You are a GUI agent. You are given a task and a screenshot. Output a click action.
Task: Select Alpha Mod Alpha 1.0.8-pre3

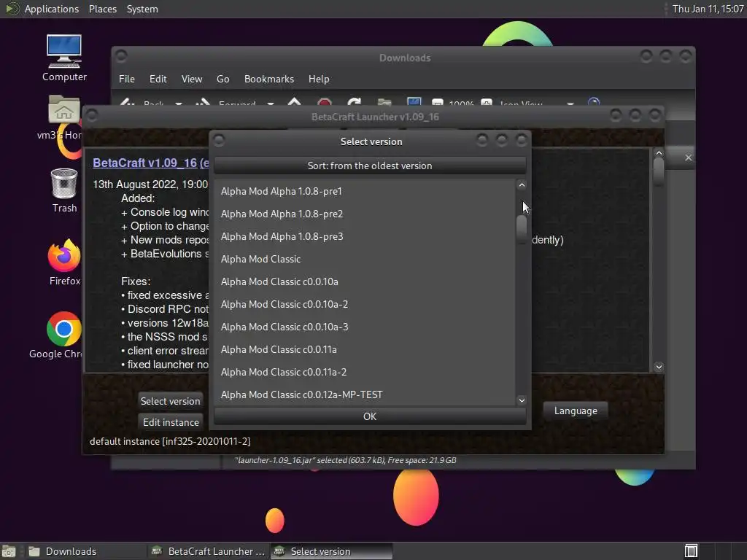(x=365, y=237)
